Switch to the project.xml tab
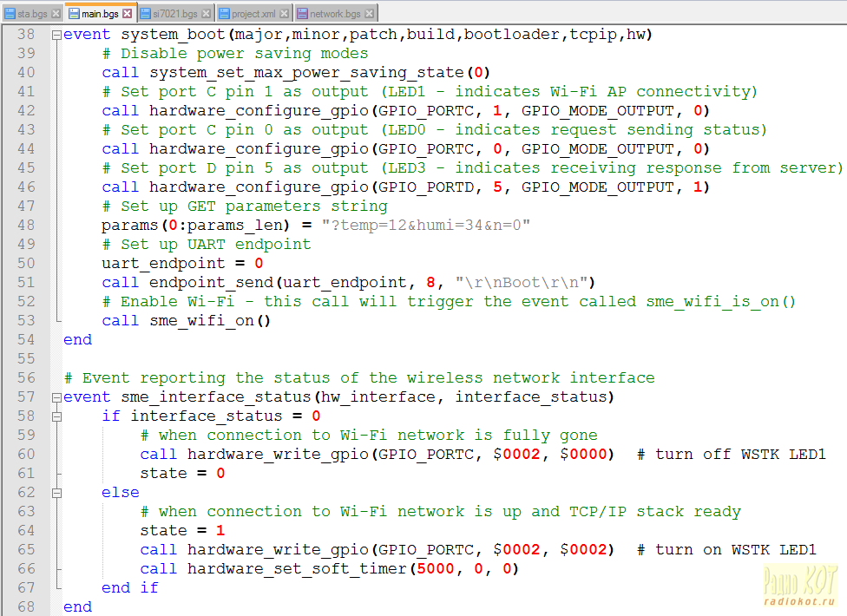The height and width of the screenshot is (616, 847). [x=254, y=14]
